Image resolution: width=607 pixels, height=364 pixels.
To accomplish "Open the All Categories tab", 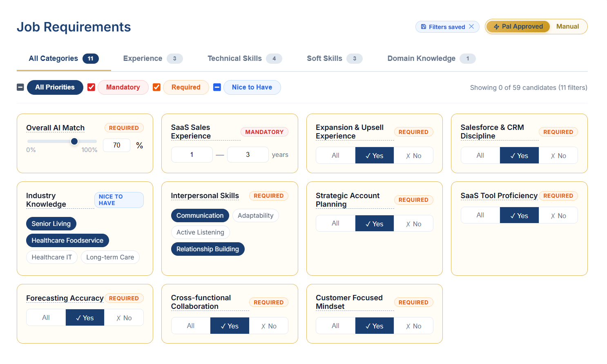I will click(64, 58).
